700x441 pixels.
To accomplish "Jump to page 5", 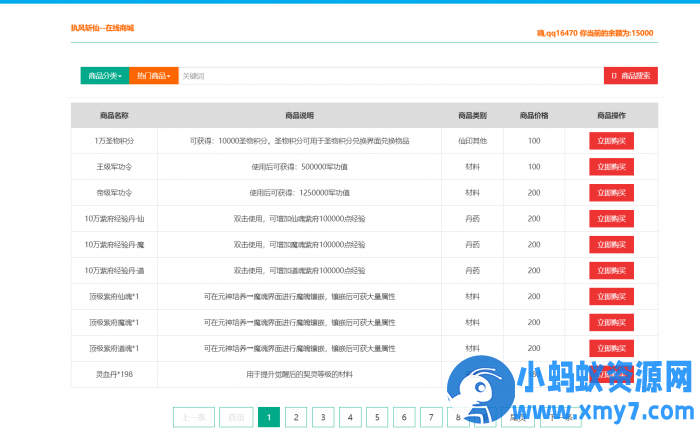I will pos(376,417).
